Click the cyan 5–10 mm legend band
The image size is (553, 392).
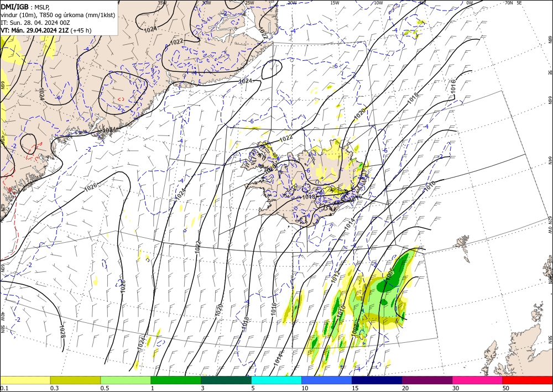pyautogui.click(x=276, y=380)
